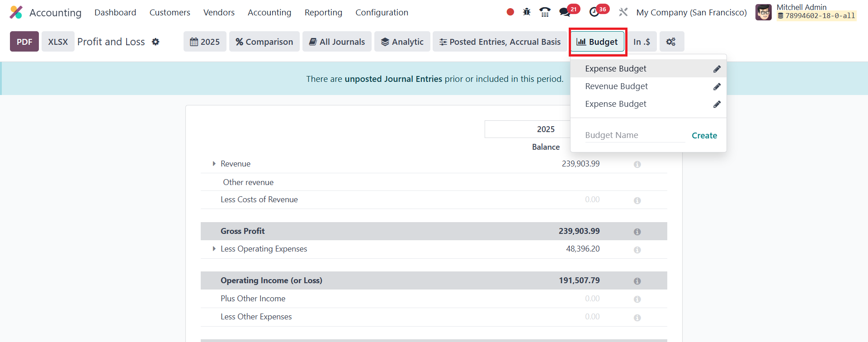This screenshot has height=342, width=868.
Task: Open the Reporting menu
Action: 323,12
